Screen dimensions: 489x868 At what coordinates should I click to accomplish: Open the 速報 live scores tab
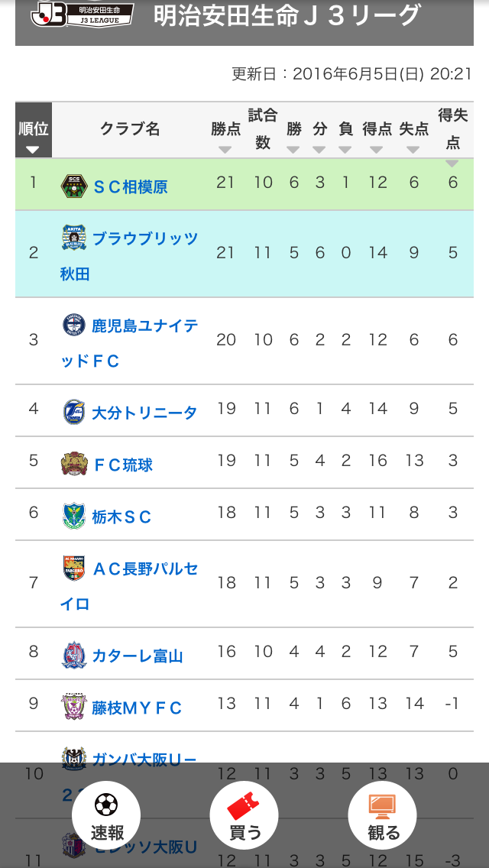106,815
